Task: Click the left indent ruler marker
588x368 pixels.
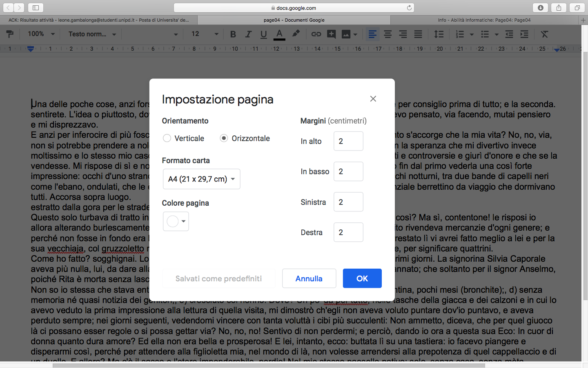Action: click(31, 49)
